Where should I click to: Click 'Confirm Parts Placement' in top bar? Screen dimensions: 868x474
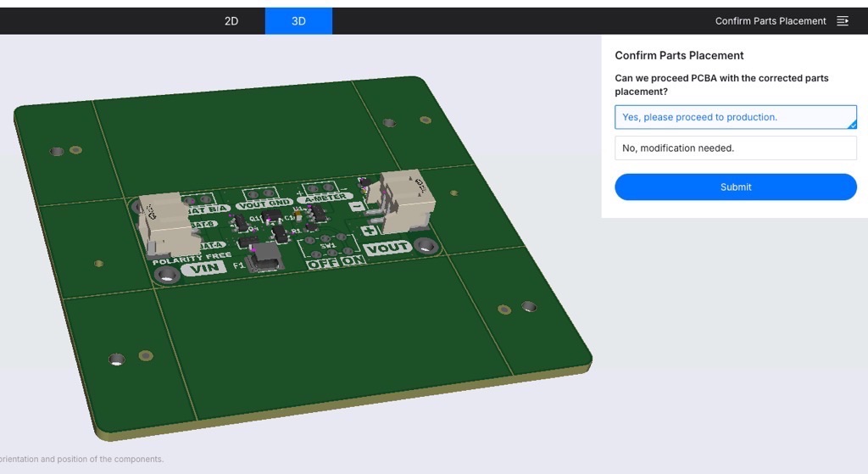pos(770,21)
